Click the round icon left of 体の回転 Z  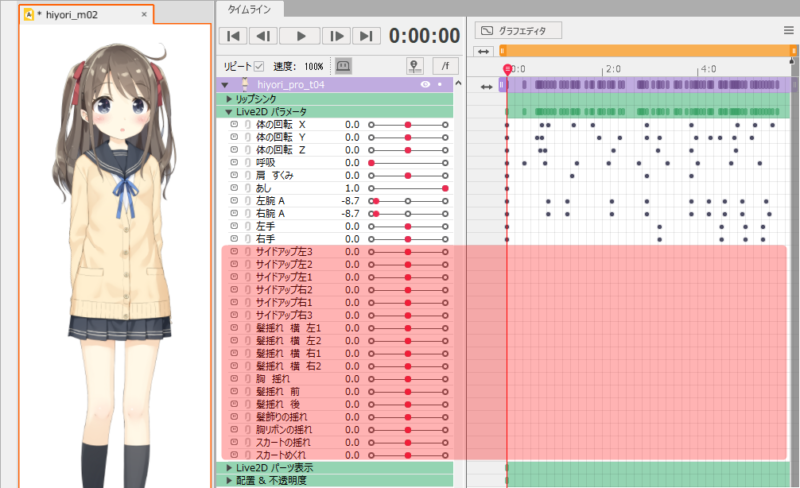tap(234, 150)
